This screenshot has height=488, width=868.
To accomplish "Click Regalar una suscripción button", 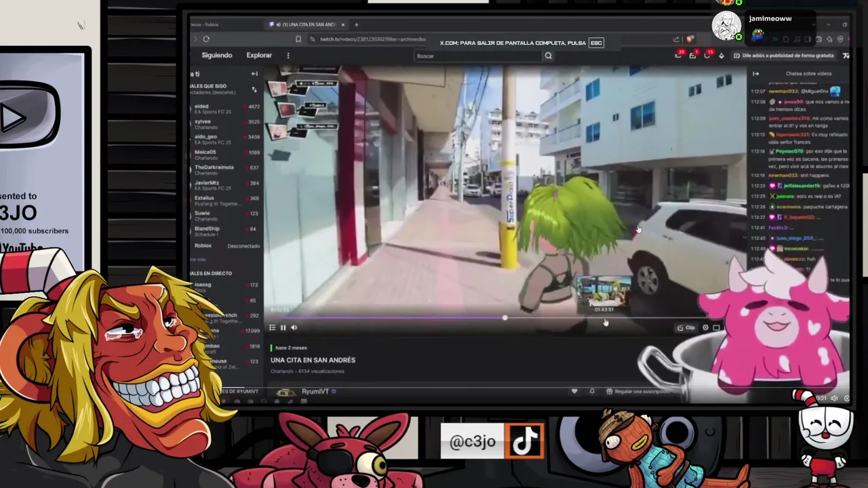I will [x=638, y=392].
